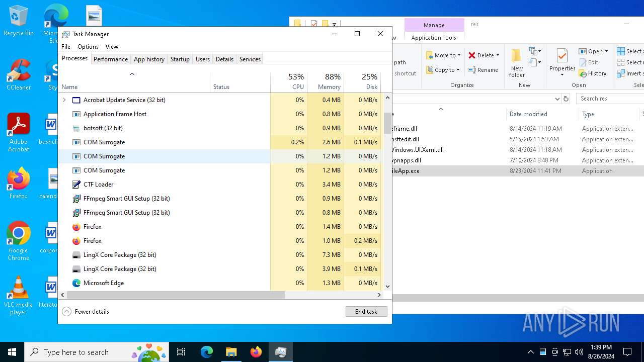The image size is (644, 362).
Task: Click the Rename button in File Explorer
Action: tap(483, 70)
